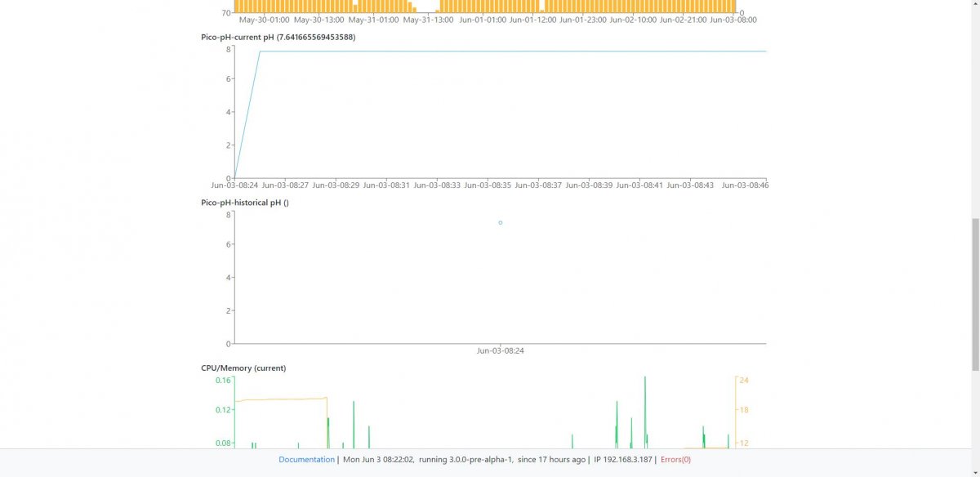Click the orange '24' memory axis value

pos(744,381)
